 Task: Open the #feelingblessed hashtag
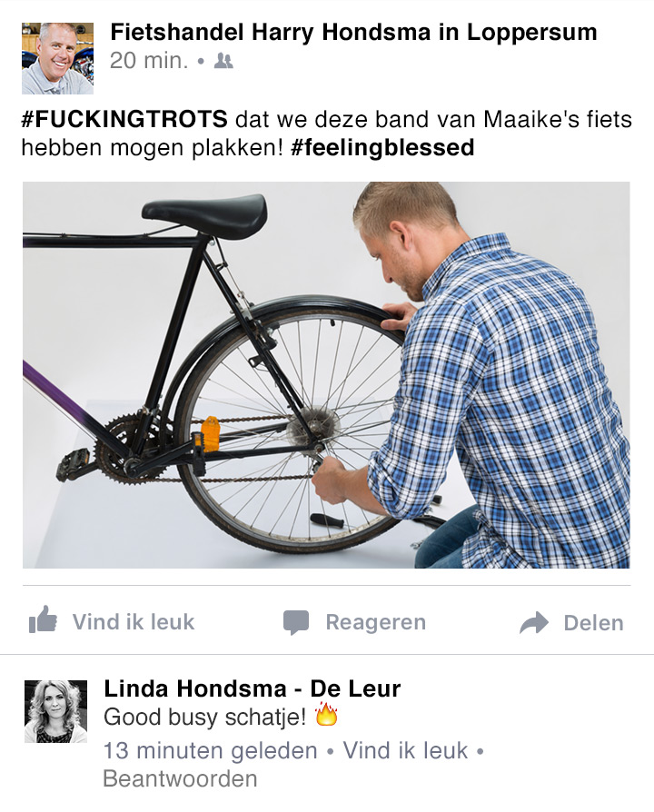tap(382, 147)
